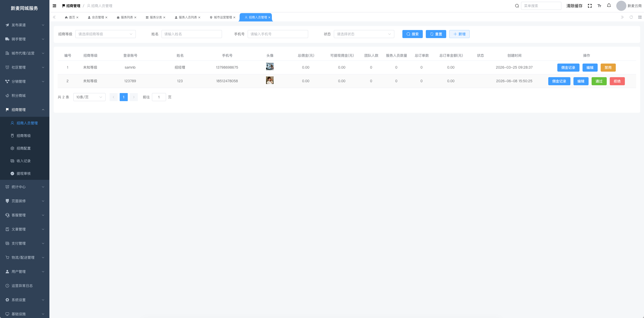644x318 pixels.
Task: Close the 服务列表 tab
Action: point(135,17)
